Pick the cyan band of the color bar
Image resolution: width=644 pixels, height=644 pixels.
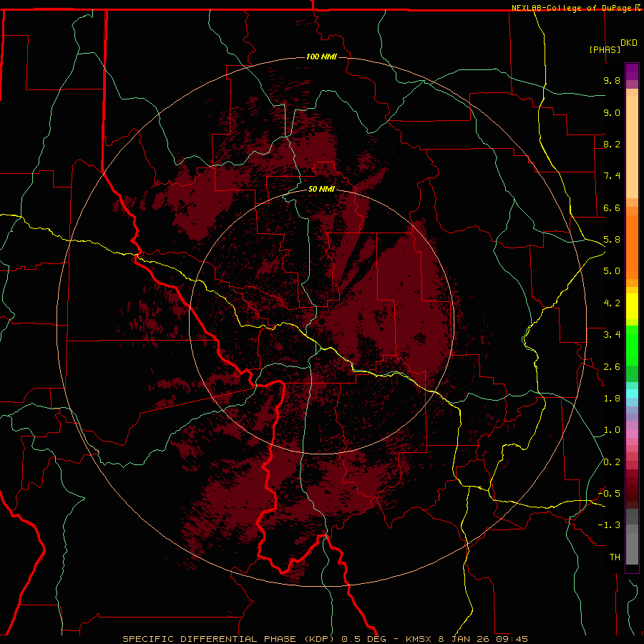632,394
